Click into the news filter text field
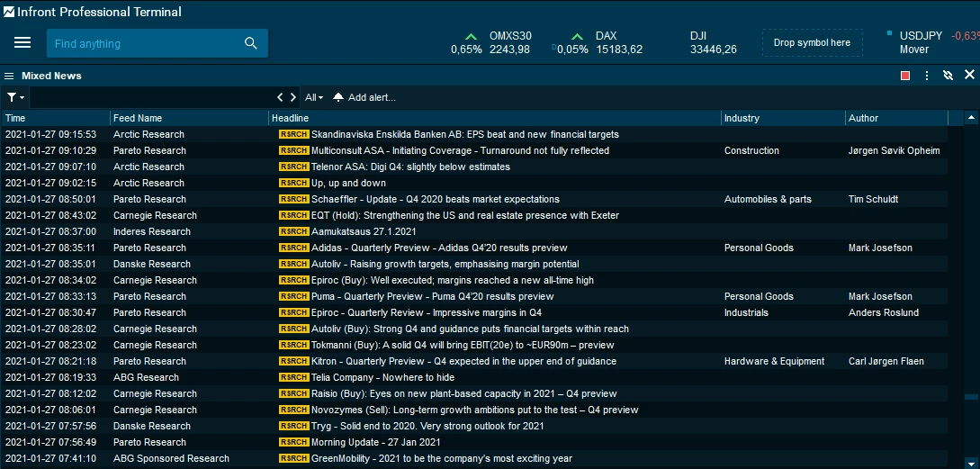This screenshot has height=469, width=980. click(152, 97)
